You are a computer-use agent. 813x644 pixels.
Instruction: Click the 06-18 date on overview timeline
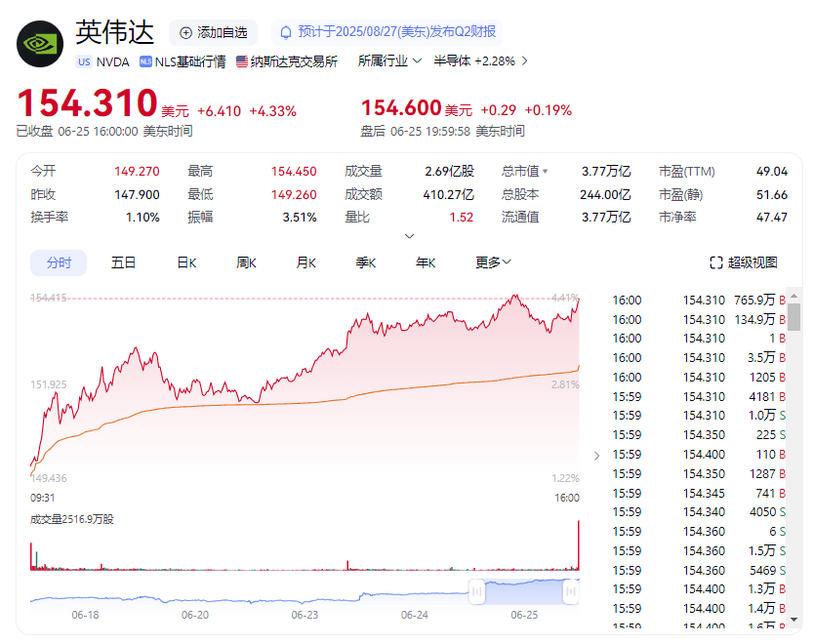85,615
